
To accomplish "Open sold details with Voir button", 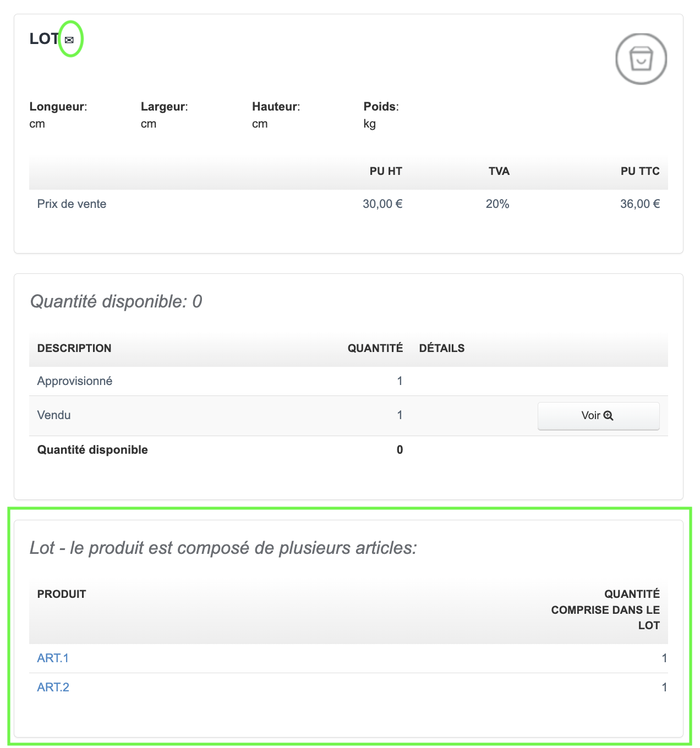I will pos(598,416).
